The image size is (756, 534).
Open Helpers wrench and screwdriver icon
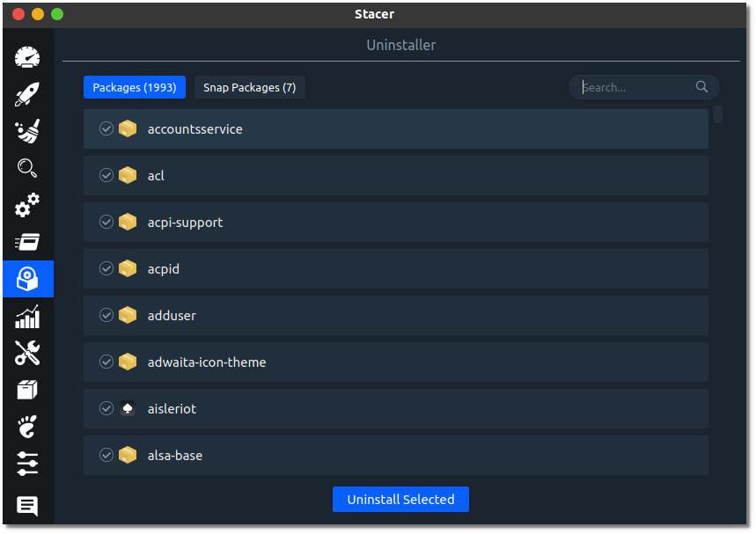pyautogui.click(x=27, y=353)
